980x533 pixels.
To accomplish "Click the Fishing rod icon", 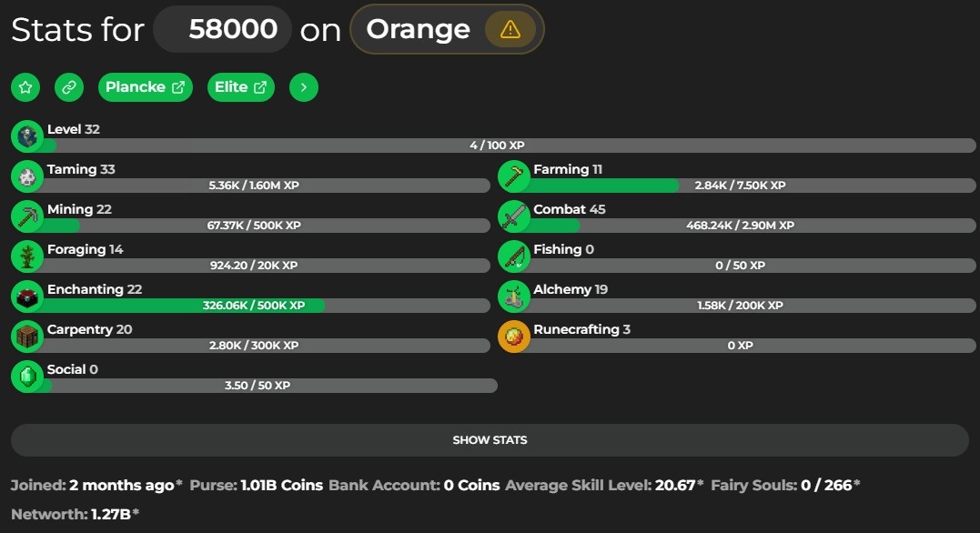I will [514, 256].
